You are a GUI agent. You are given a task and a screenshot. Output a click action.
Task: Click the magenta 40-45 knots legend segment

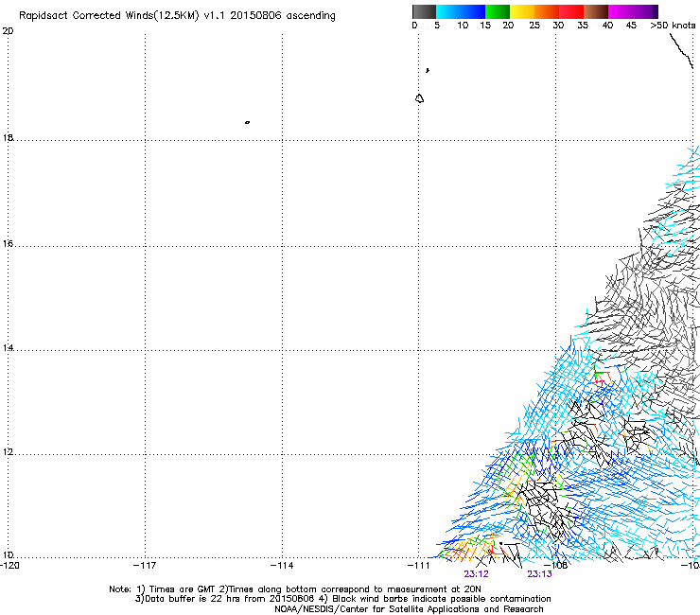point(621,11)
